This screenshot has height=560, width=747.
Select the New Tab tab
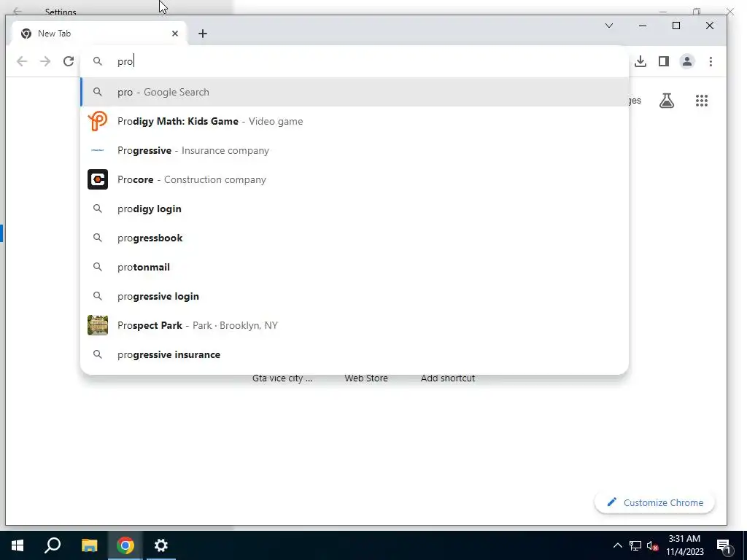coord(98,34)
